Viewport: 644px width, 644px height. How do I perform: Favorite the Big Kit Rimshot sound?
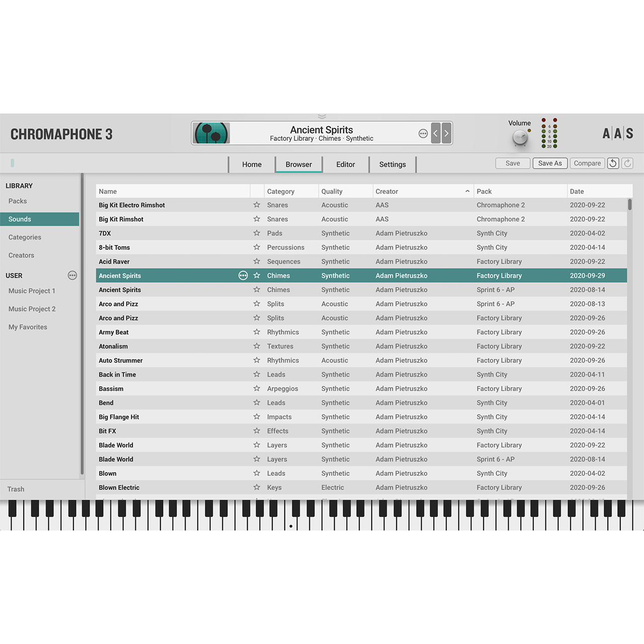[x=257, y=219]
